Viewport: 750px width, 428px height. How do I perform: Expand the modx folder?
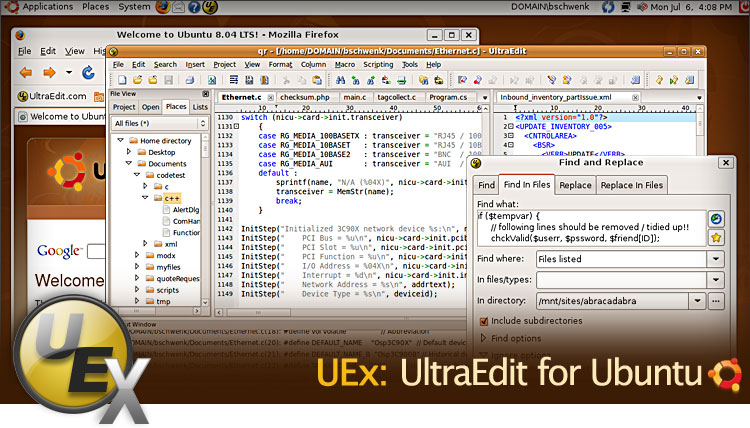click(x=137, y=255)
